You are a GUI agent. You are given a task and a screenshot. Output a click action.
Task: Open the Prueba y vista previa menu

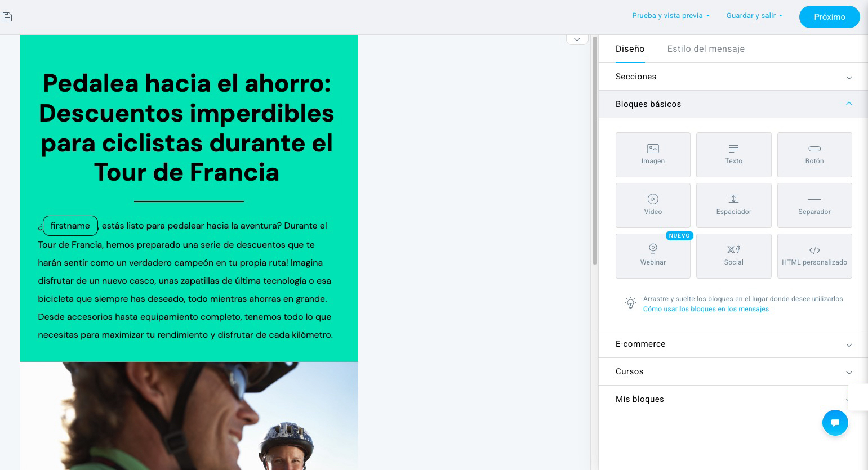(670, 16)
